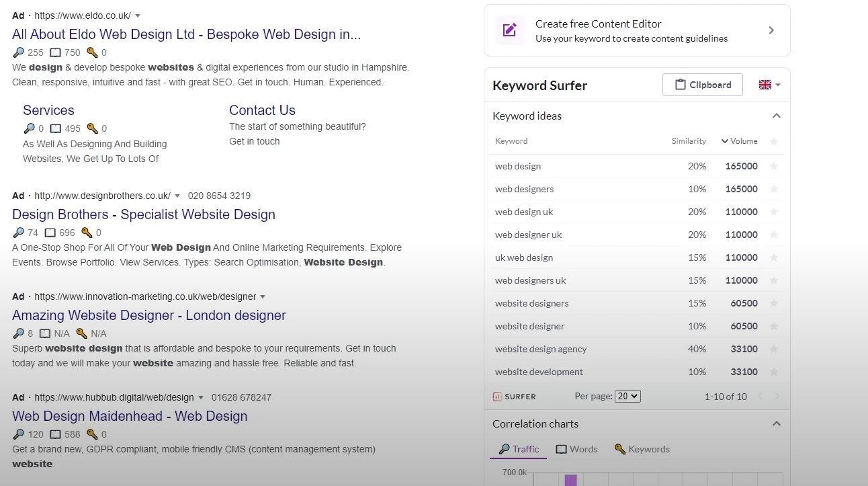
Task: Click the key icon beside 696 for Design Brothers
Action: pos(87,233)
